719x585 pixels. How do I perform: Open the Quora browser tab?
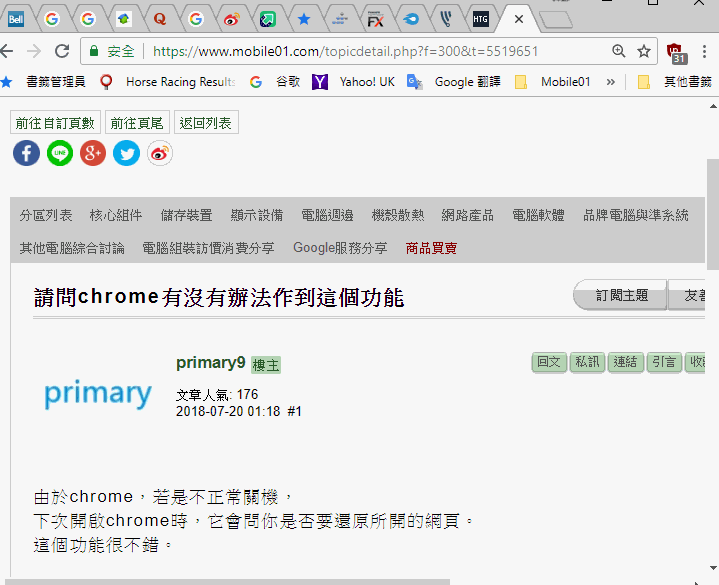(160, 19)
